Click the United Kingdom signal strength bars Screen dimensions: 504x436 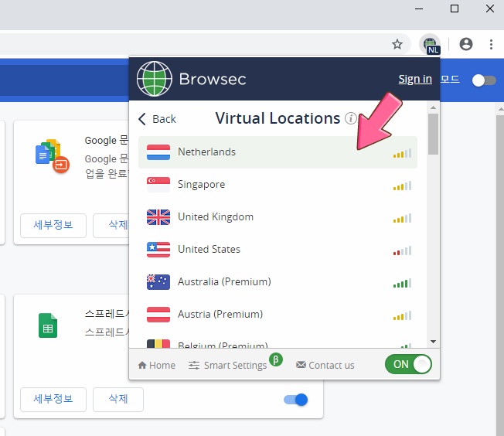point(402,218)
